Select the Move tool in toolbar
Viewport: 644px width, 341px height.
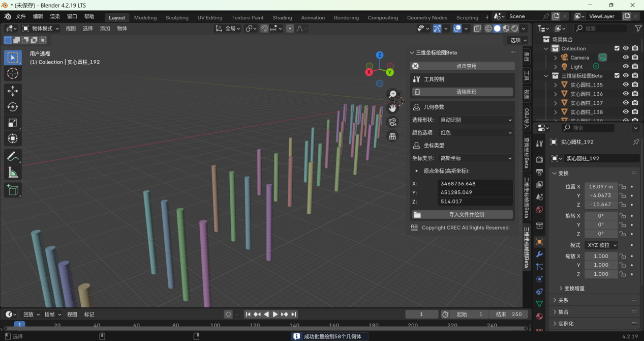click(x=13, y=91)
